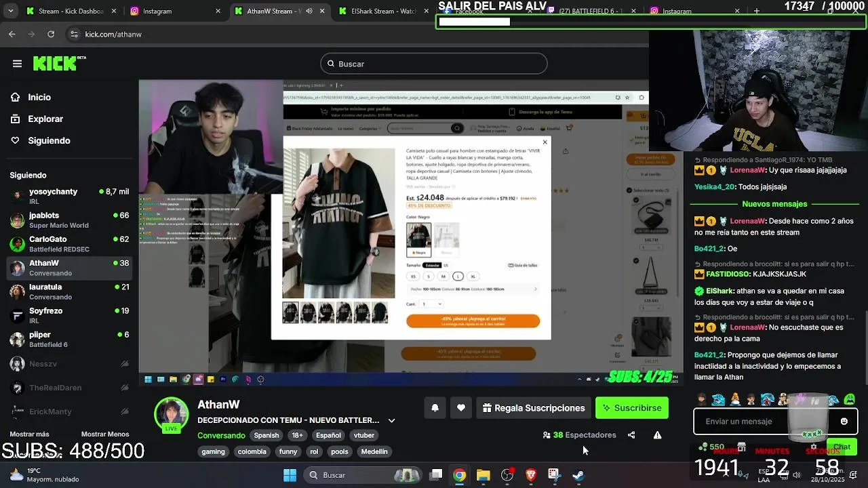The width and height of the screenshot is (868, 488).
Task: Click AthanW's profile avatar with LIVE badge
Action: click(171, 415)
